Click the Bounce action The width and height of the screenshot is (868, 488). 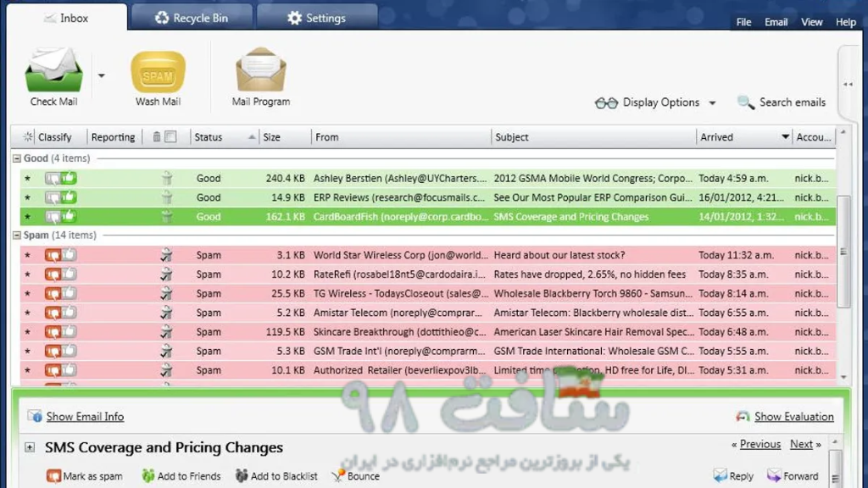[x=356, y=476]
